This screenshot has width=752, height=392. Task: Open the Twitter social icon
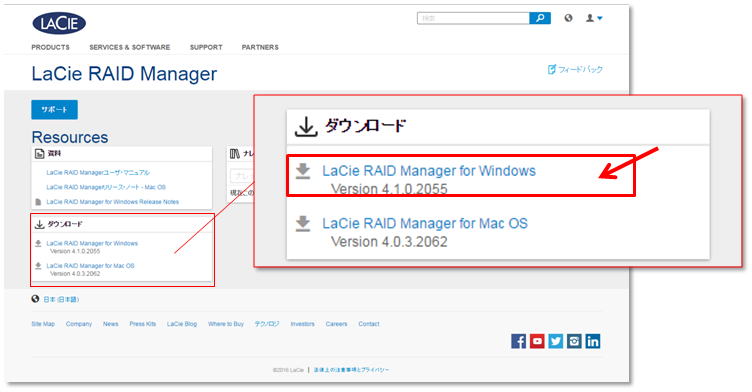[555, 341]
